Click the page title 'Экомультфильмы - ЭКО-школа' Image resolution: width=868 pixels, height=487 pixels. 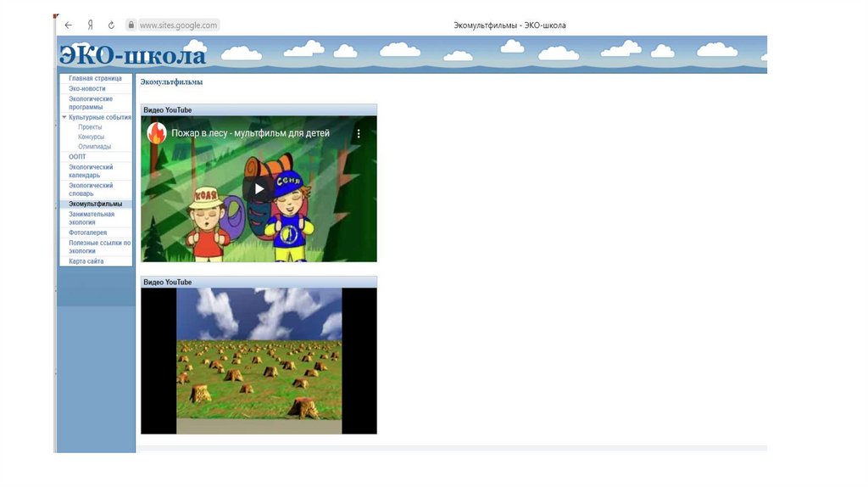pyautogui.click(x=509, y=25)
